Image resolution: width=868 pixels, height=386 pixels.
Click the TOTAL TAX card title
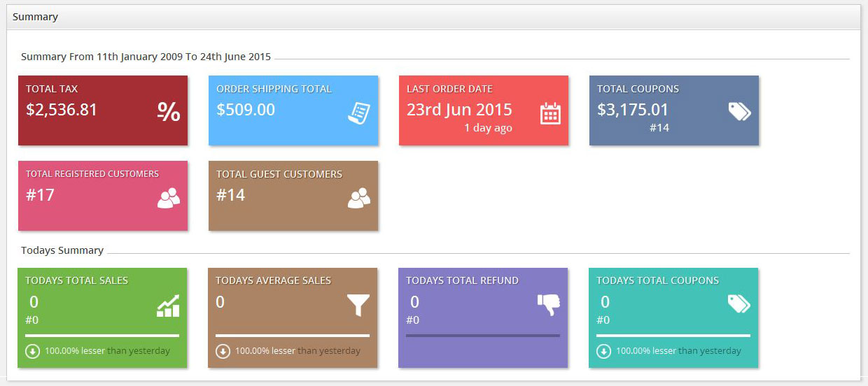click(x=52, y=89)
